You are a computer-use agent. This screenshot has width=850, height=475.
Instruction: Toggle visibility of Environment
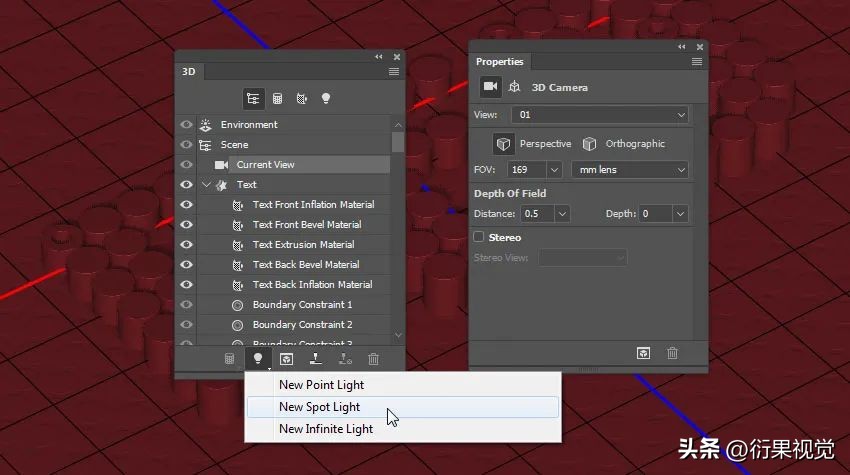tap(186, 125)
